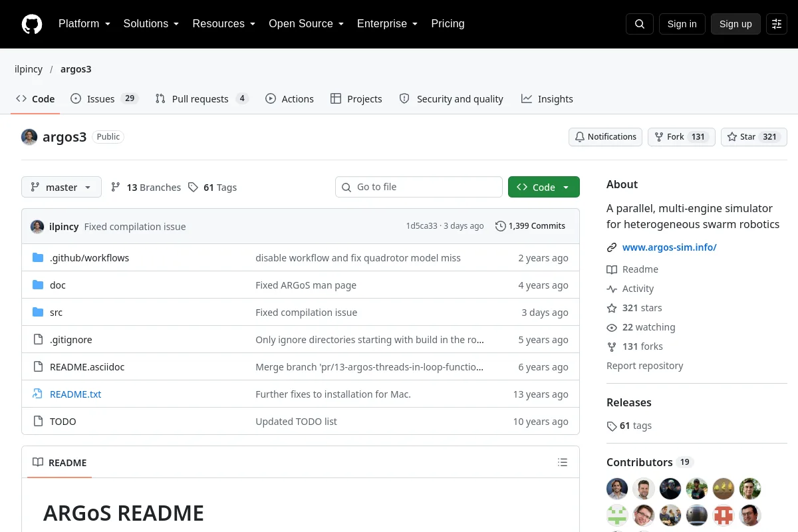
Task: Click argos3 breadcrumb link
Action: (76, 69)
